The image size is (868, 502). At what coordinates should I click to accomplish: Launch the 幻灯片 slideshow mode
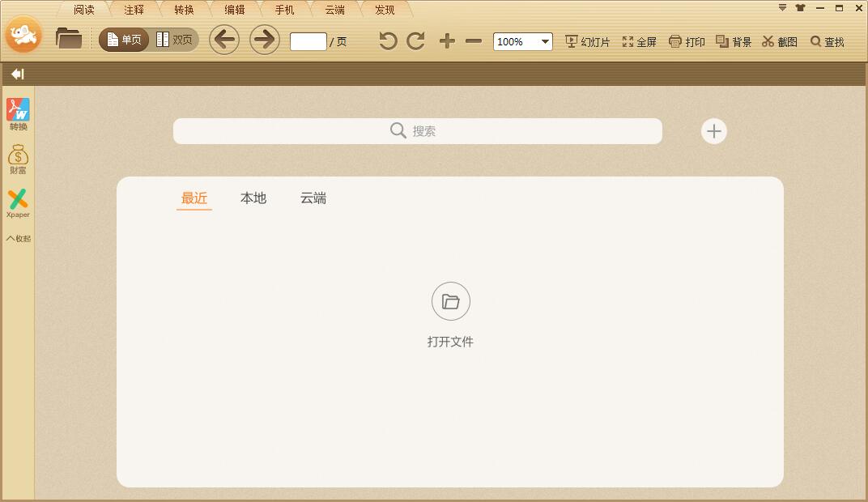tap(588, 41)
